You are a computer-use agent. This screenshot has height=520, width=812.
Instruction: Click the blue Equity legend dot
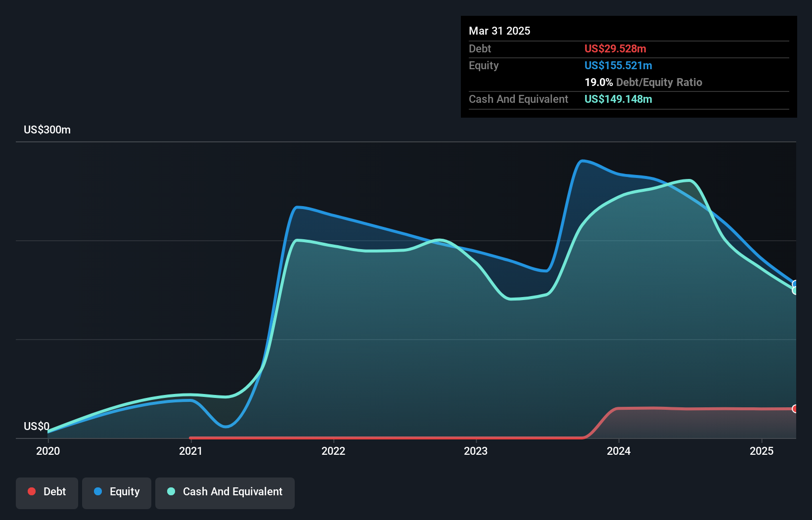(x=98, y=491)
